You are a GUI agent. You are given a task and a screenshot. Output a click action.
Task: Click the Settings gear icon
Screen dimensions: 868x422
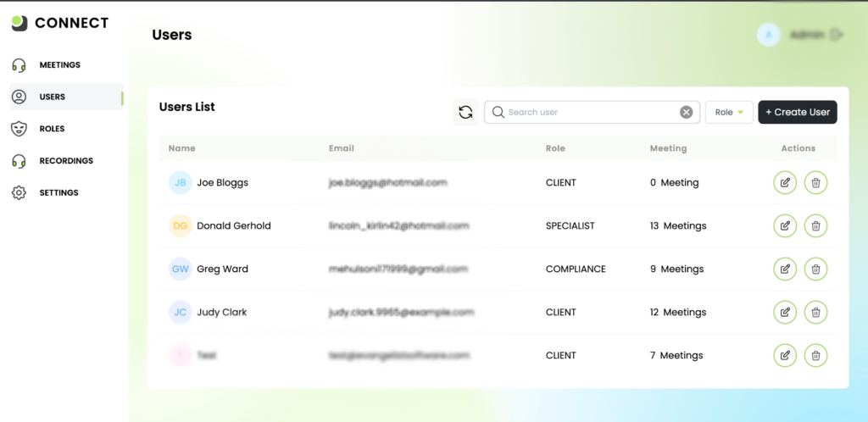coord(19,193)
